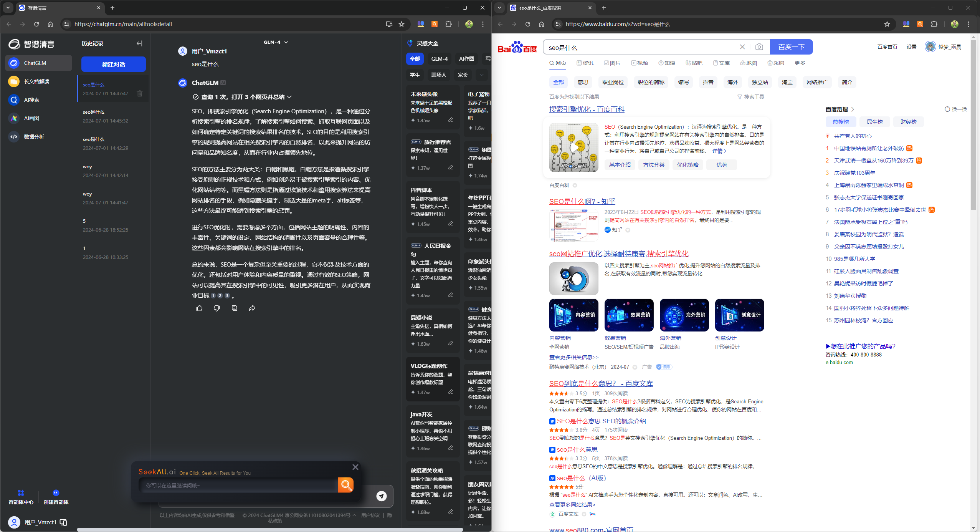Bookmark the ChatGLM page with star icon
The height and width of the screenshot is (532, 980).
click(x=402, y=24)
